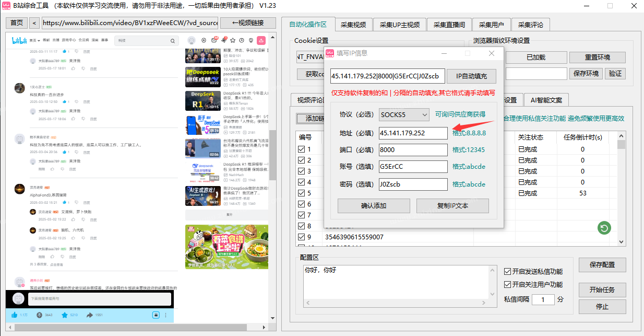Click the coin icon on the bilibili page
This screenshot has height=336, width=644.
(39, 315)
